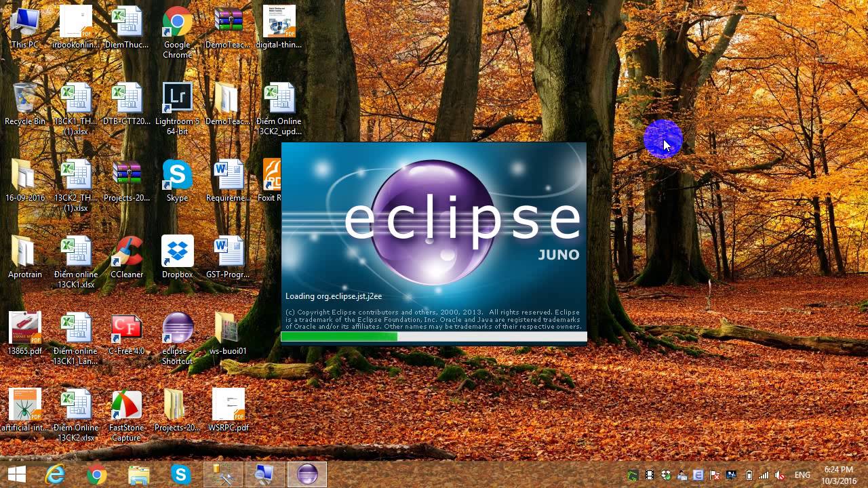This screenshot has width=868, height=488.
Task: Select the Foxit Reader desktop shortcut
Action: pos(271,180)
